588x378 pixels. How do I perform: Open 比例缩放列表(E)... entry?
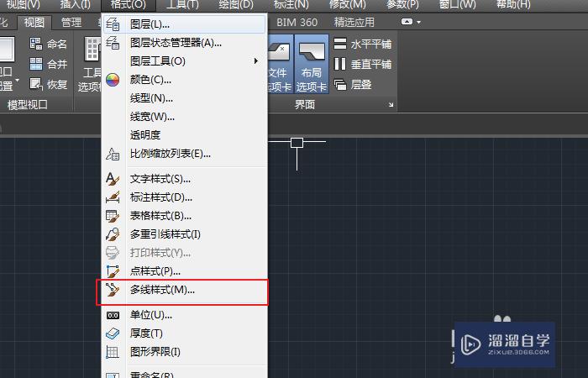click(x=184, y=154)
